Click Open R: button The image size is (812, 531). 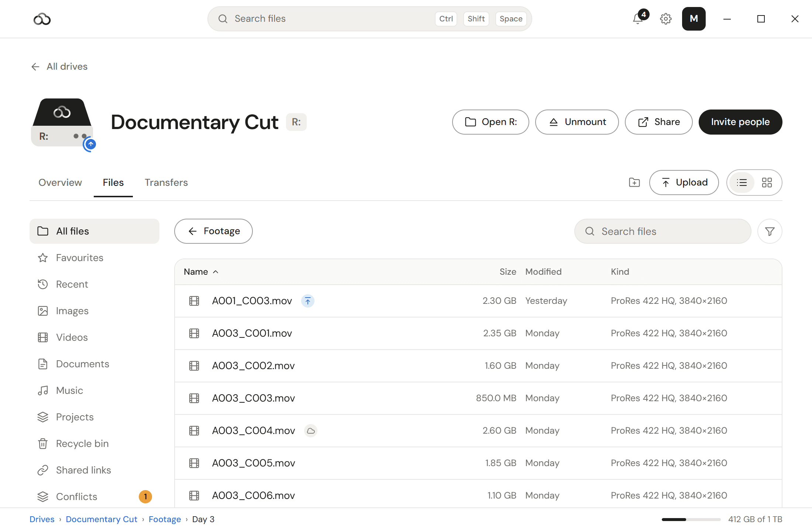[491, 122]
